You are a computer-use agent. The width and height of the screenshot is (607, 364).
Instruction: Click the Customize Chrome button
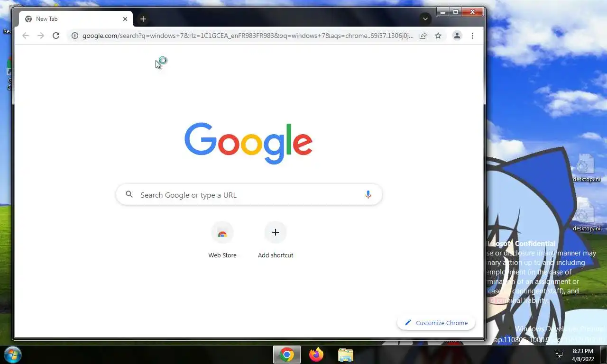coord(436,323)
